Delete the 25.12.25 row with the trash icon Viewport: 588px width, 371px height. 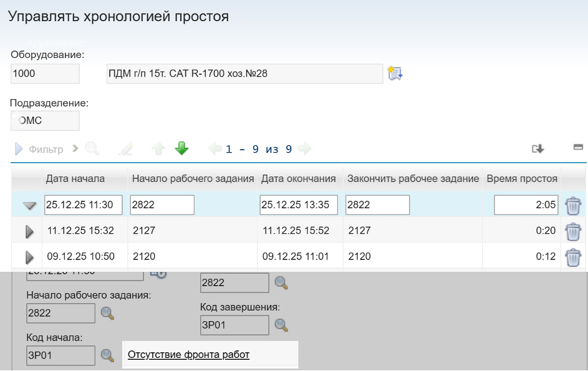click(x=572, y=205)
